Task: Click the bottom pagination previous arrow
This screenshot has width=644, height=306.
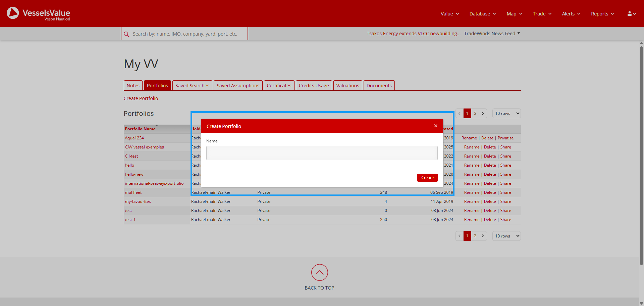Action: (460, 236)
